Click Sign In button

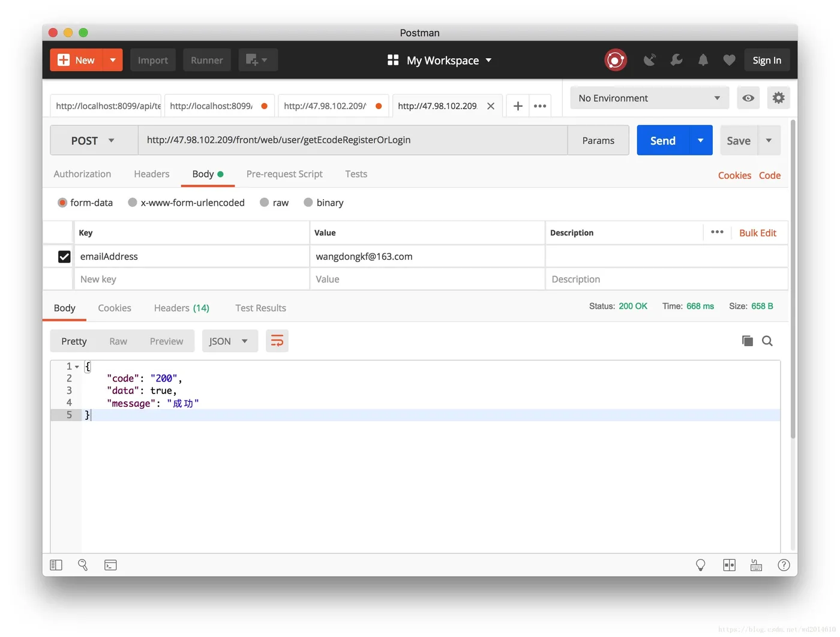point(767,60)
